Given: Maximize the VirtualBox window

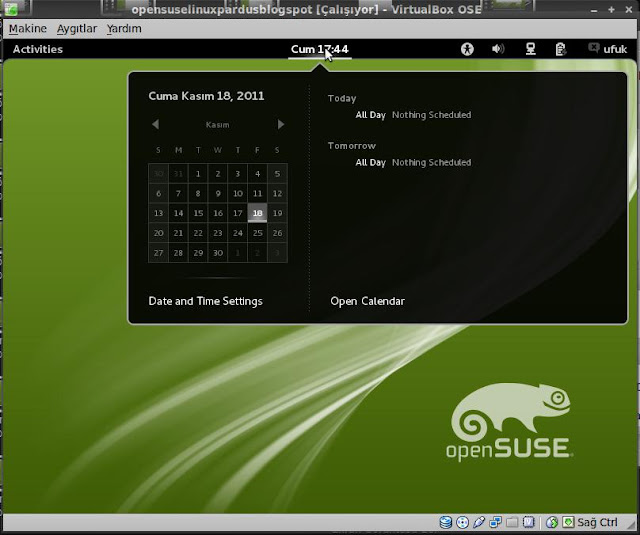Looking at the screenshot, I should point(611,9).
